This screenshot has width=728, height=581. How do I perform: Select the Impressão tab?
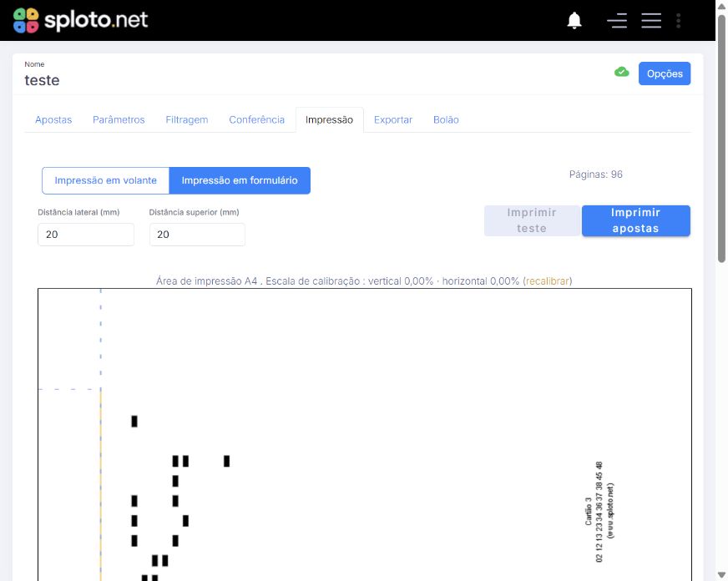(x=329, y=119)
